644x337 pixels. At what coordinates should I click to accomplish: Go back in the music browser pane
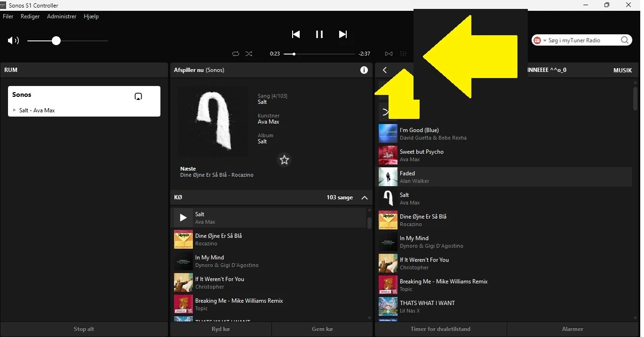pos(385,70)
